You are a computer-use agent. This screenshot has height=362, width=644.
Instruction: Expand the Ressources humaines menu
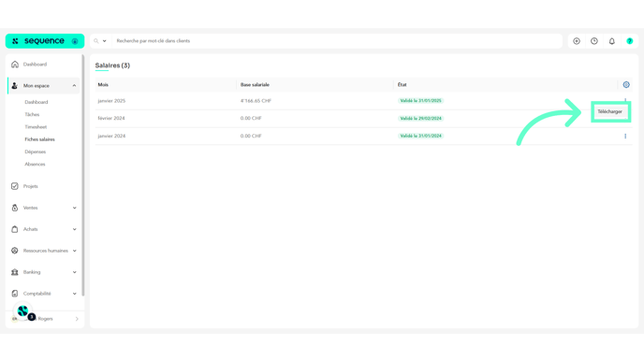pyautogui.click(x=74, y=251)
